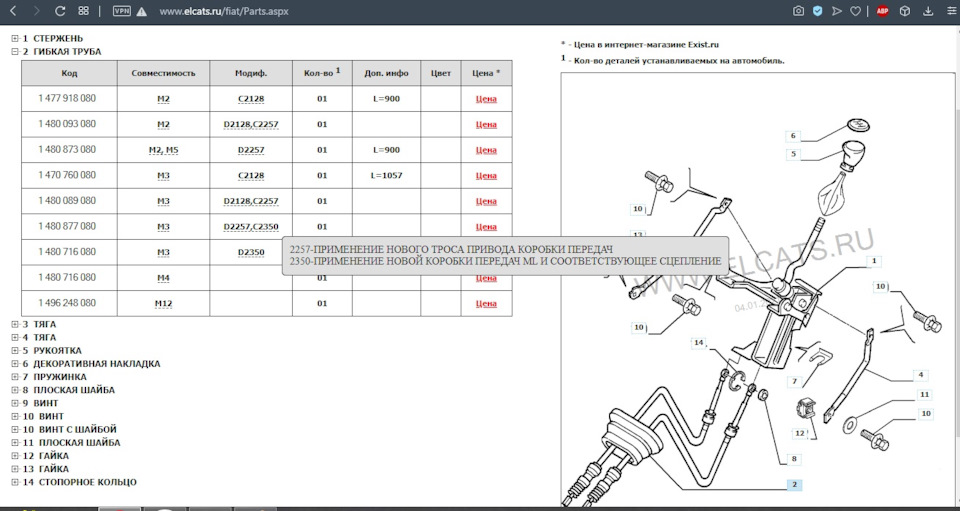The image size is (960, 511).
Task: Open the downloads arrow icon
Action: point(928,11)
